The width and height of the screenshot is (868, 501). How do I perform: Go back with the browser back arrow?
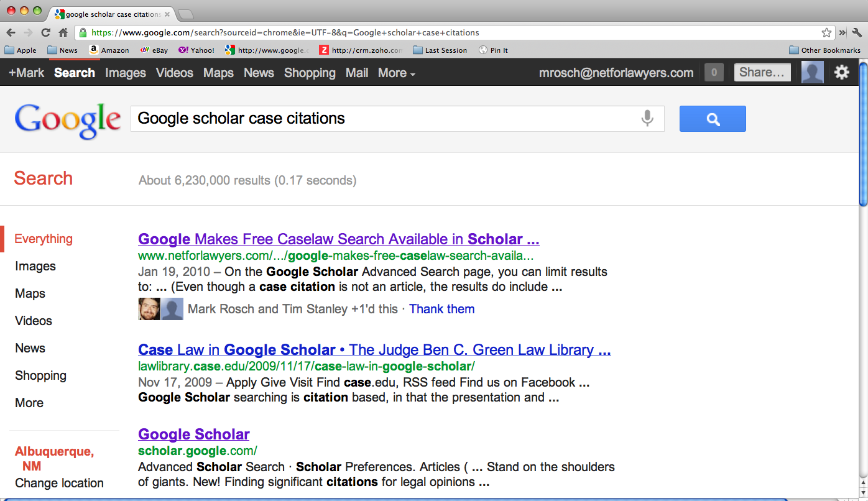pyautogui.click(x=11, y=32)
